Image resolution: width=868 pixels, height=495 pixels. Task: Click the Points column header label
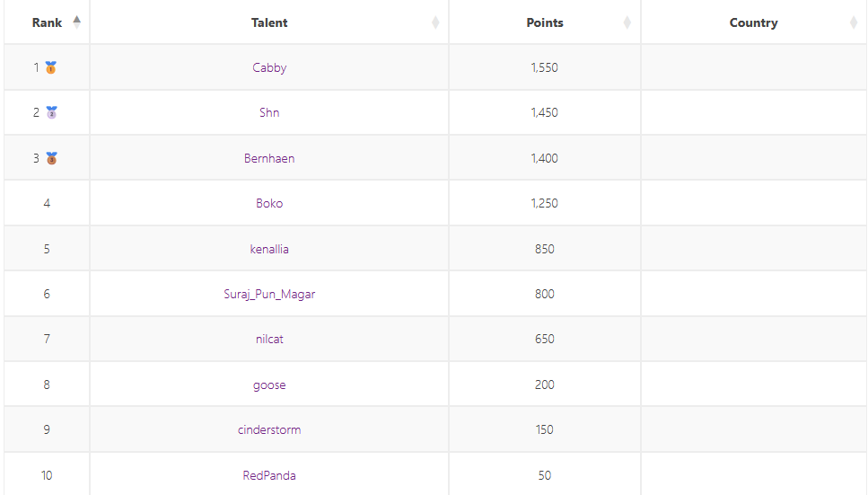pos(545,22)
